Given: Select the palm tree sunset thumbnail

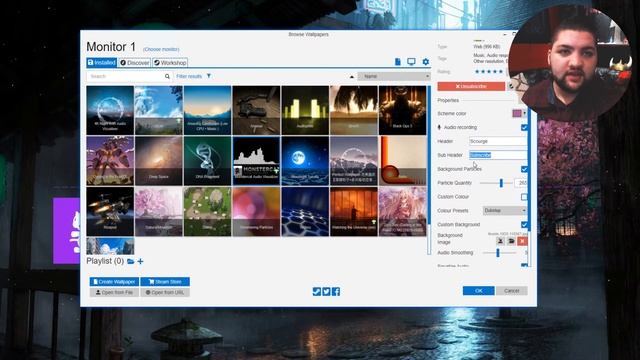Looking at the screenshot, I should pyautogui.click(x=353, y=110).
